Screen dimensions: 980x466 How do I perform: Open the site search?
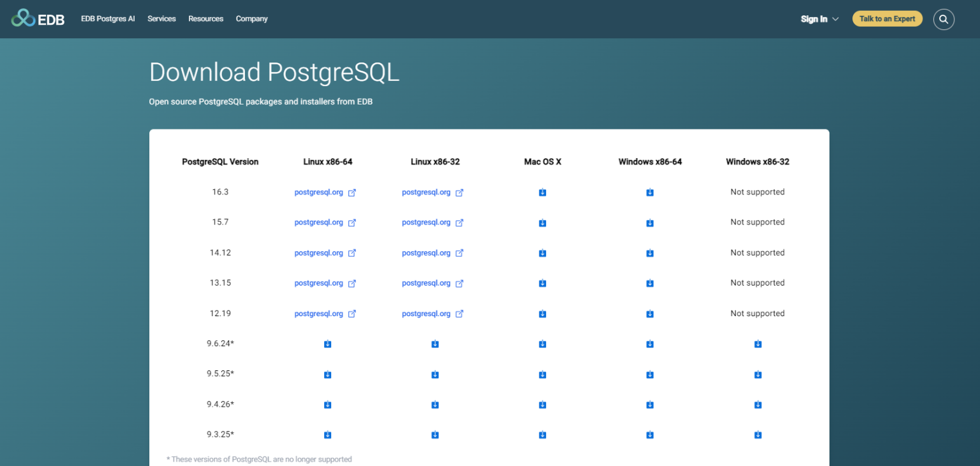tap(944, 19)
